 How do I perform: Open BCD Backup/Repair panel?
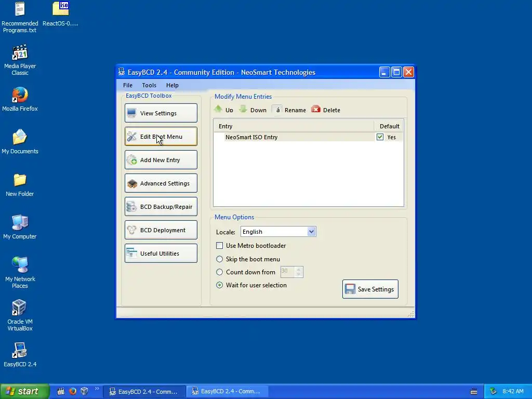tap(161, 207)
